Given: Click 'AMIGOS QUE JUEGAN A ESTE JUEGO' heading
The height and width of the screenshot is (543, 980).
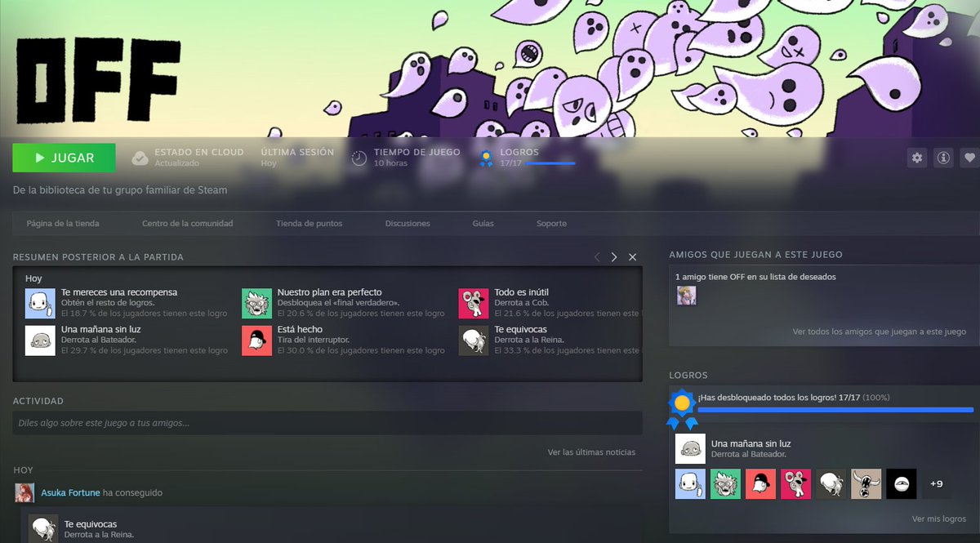Looking at the screenshot, I should [x=755, y=255].
